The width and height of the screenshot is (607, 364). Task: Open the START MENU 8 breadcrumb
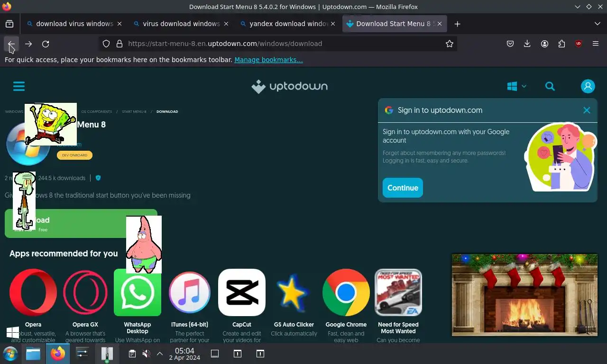click(134, 112)
